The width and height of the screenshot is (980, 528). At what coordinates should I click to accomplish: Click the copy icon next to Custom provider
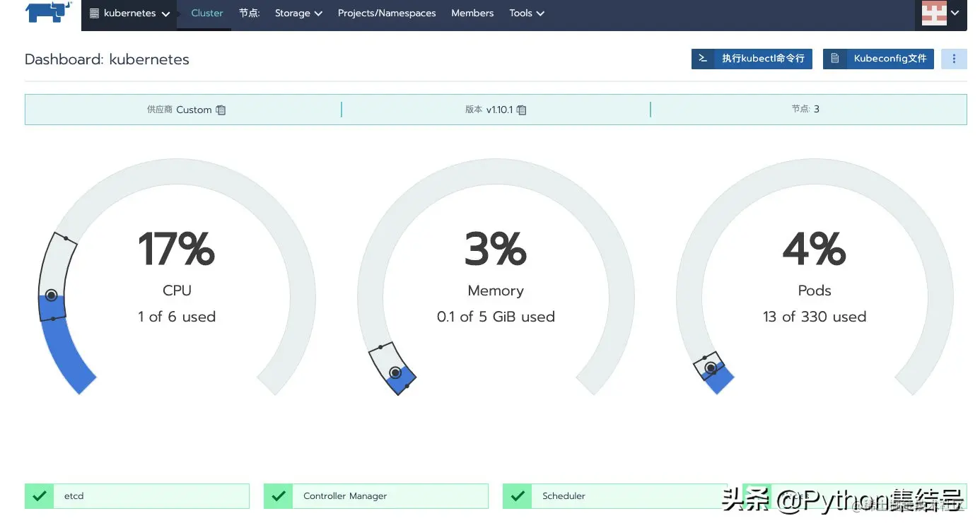pos(220,110)
